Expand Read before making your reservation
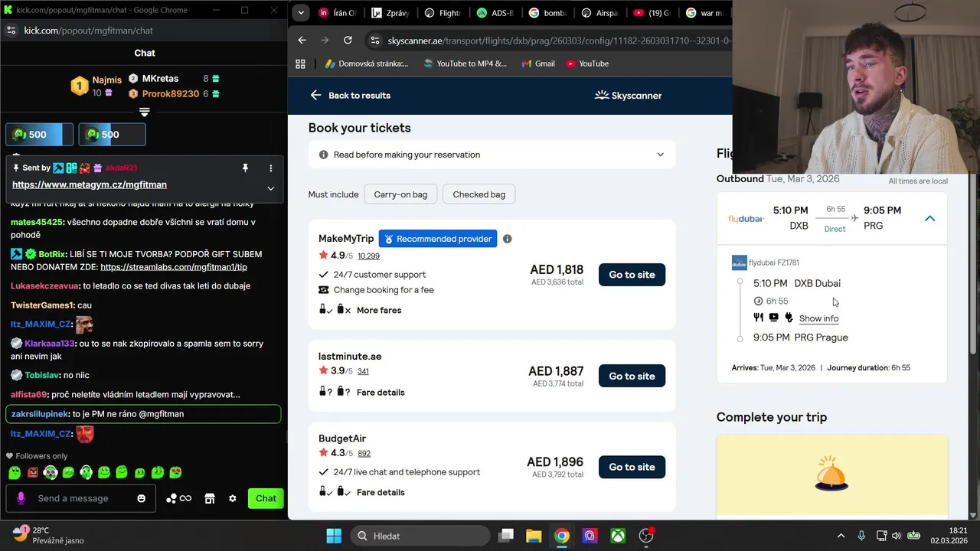980x551 pixels. [x=492, y=155]
